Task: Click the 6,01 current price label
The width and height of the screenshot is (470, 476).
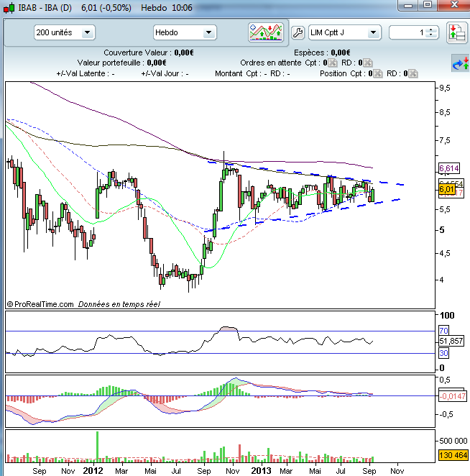Action: [446, 190]
